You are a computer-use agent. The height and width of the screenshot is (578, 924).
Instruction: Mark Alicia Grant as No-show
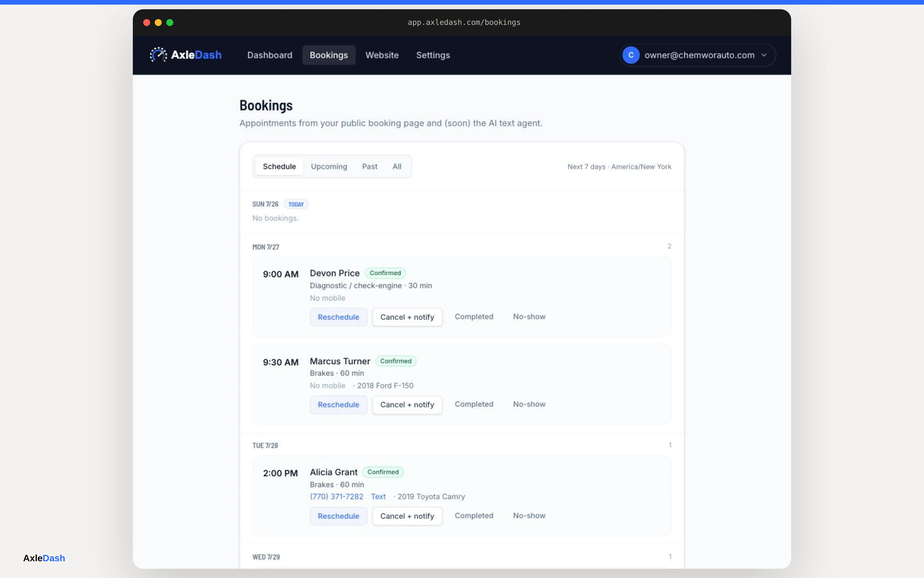pos(529,516)
